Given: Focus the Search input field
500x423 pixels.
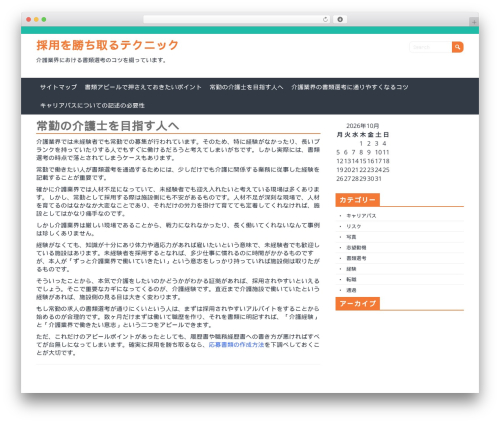Looking at the screenshot, I should (x=430, y=47).
